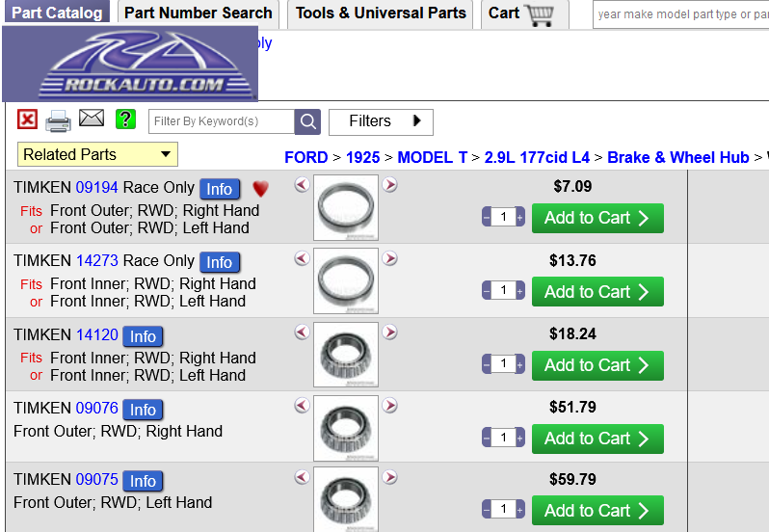Show next image for Timken 14273

tap(390, 258)
